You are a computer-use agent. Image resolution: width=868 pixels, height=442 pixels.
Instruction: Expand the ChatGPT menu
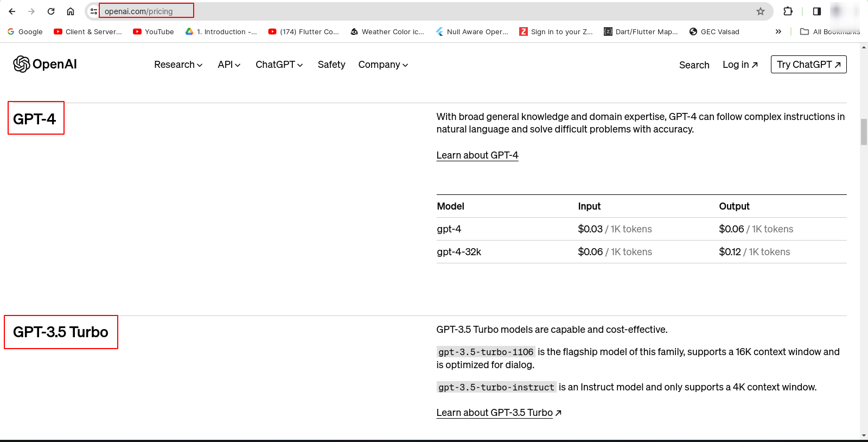coord(279,65)
